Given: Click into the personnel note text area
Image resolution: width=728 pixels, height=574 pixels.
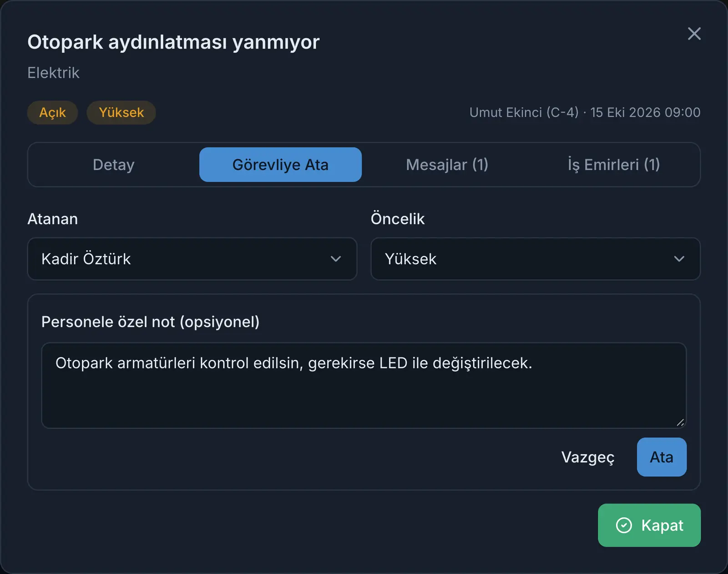Looking at the screenshot, I should 364,385.
